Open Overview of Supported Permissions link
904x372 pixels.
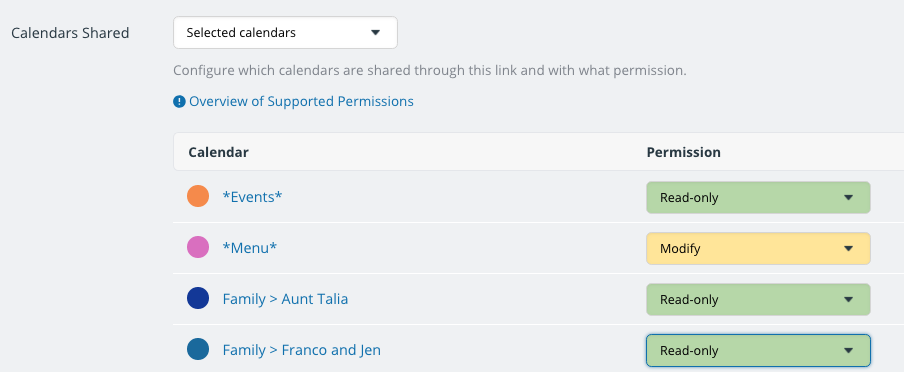click(x=301, y=102)
